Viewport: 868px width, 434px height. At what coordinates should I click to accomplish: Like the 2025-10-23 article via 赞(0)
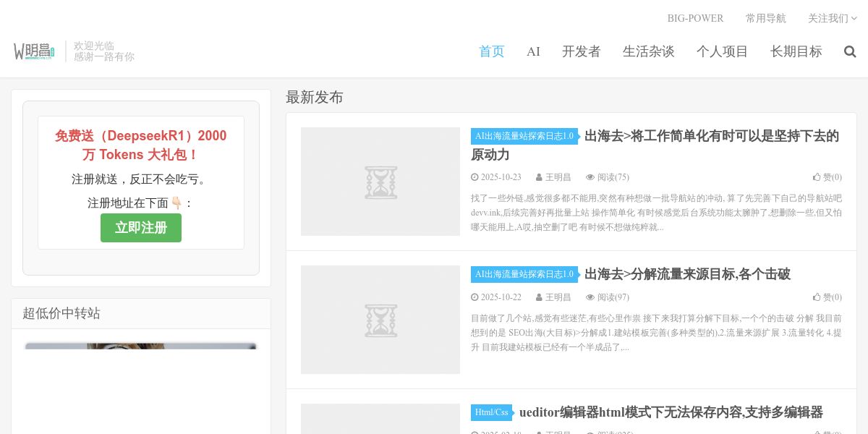coord(827,177)
